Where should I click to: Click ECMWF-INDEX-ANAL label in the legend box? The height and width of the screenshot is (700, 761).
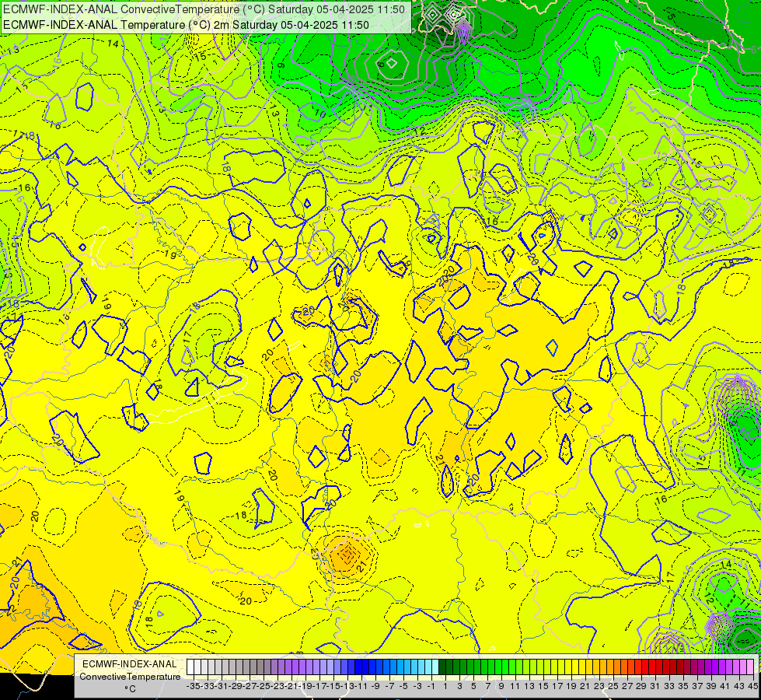(x=130, y=664)
